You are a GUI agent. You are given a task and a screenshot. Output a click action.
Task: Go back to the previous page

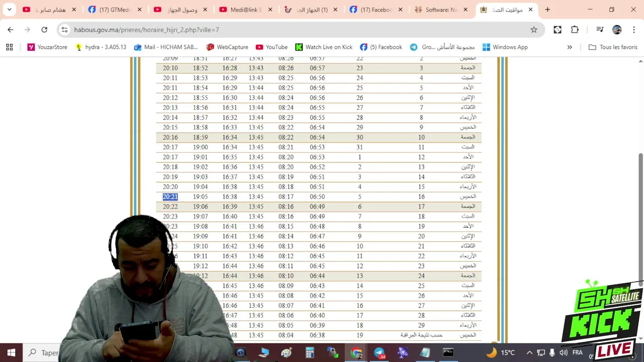click(11, 30)
